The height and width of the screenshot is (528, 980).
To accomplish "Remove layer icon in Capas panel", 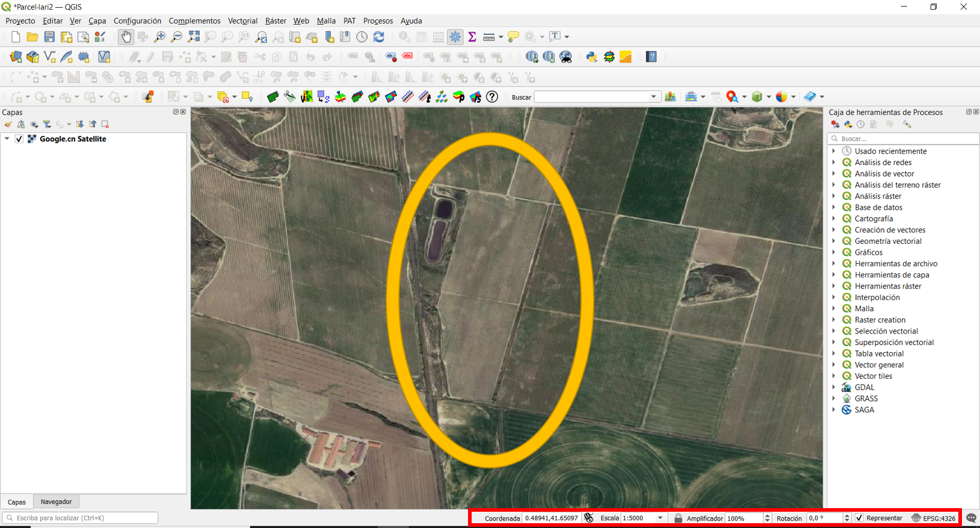I will pos(105,125).
